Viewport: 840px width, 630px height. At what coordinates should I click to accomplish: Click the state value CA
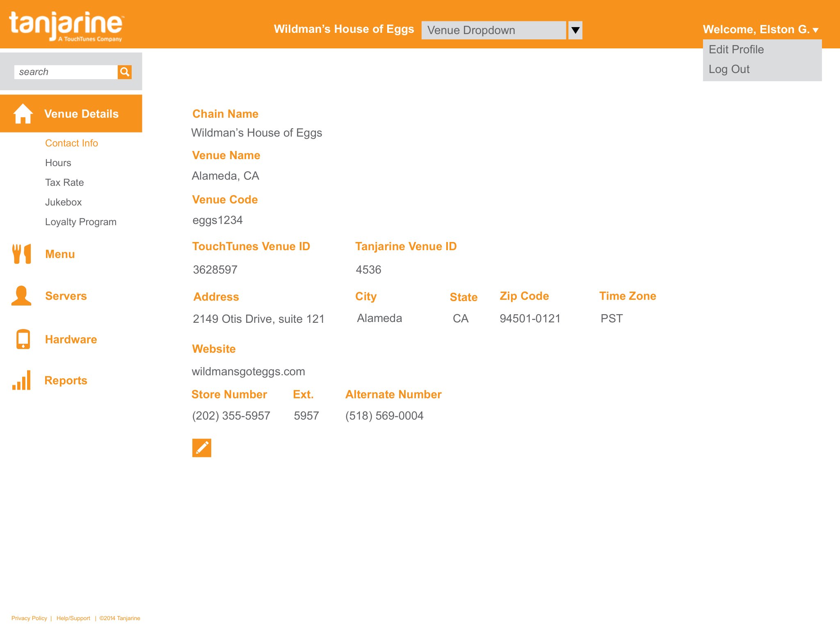[x=461, y=319]
